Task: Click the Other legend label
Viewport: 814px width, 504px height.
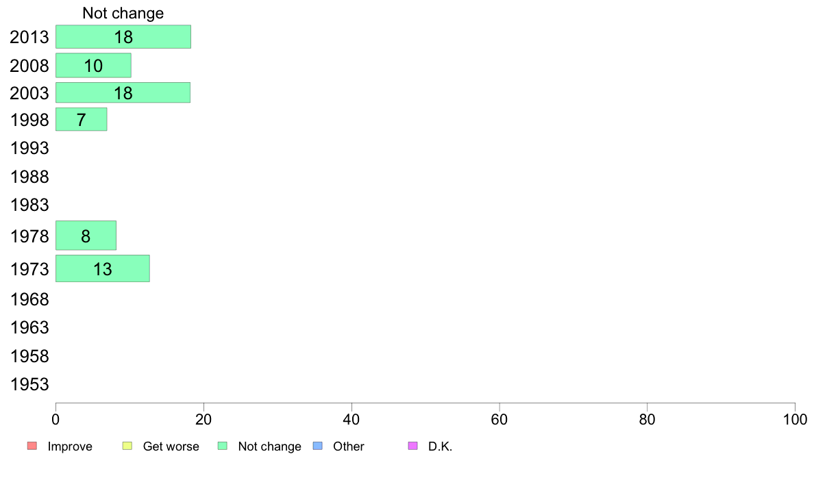Action: point(348,446)
